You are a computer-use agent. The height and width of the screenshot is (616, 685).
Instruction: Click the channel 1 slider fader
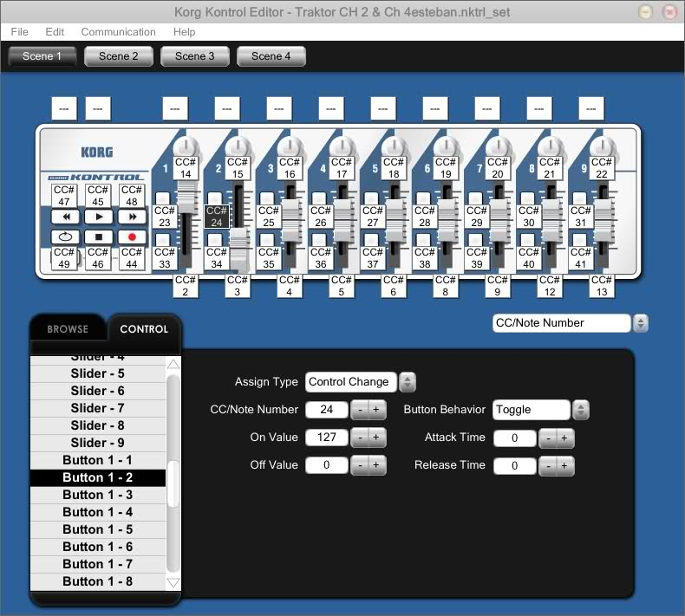(187, 198)
